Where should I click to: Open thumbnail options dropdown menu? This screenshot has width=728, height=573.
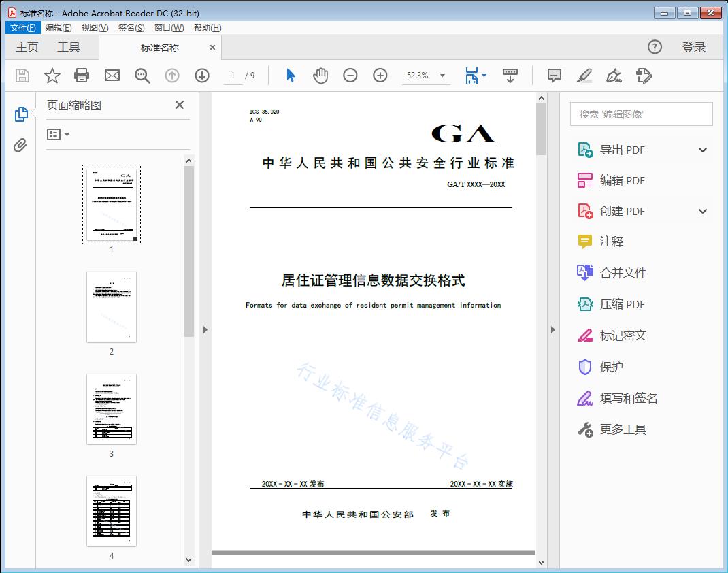tap(59, 135)
